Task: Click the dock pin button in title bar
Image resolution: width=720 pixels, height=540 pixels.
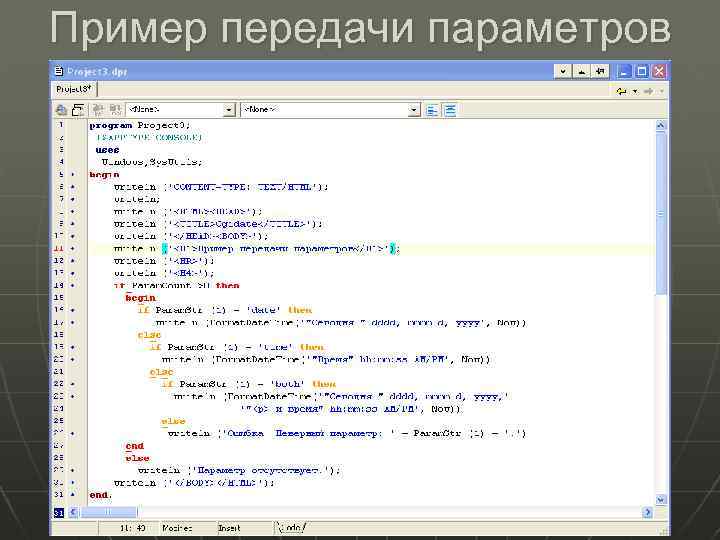Action: tap(600, 71)
